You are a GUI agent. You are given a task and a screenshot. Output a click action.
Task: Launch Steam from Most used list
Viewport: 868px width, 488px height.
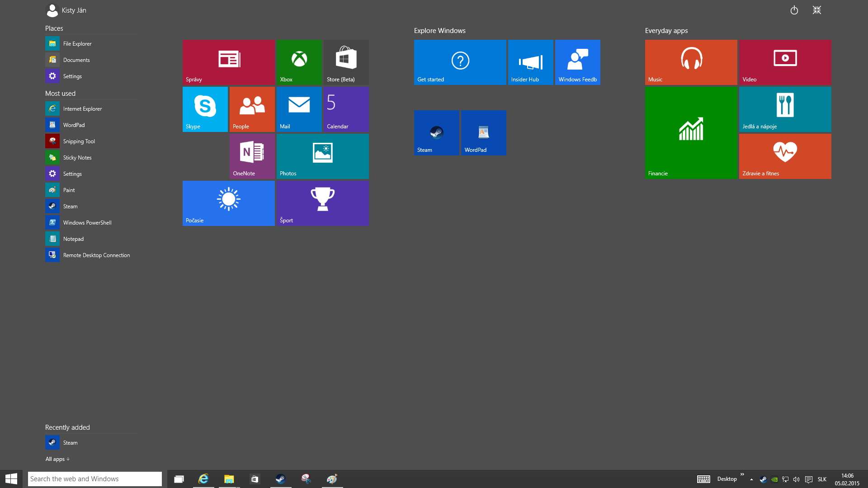click(x=91, y=206)
